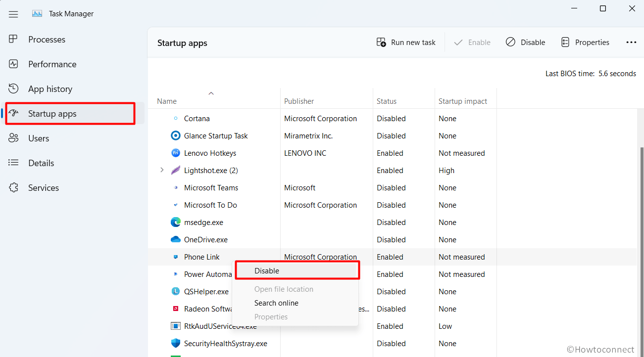Click the SecurityHealthSystray.exe shield icon
Viewport: 644px width, 357px height.
[176, 344]
